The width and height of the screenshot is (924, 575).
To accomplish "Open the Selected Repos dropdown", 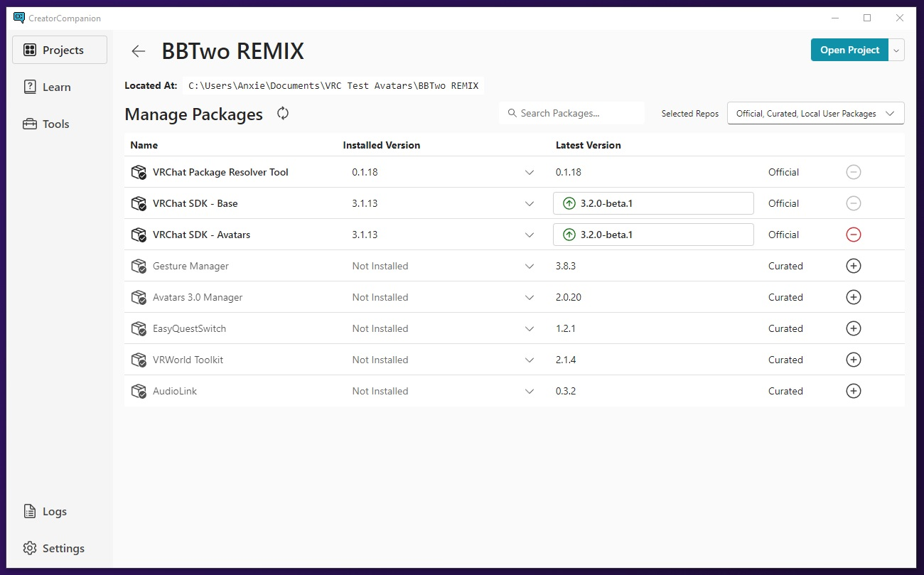I will 815,113.
